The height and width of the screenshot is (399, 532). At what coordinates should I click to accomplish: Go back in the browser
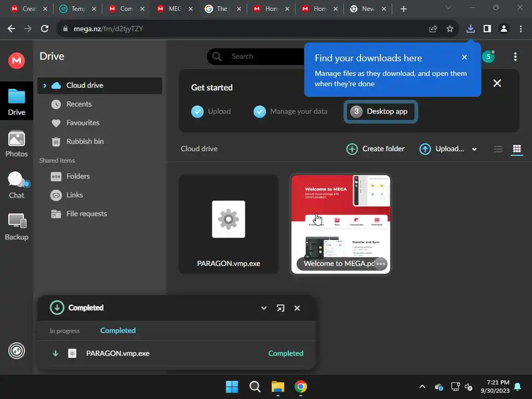(x=11, y=29)
